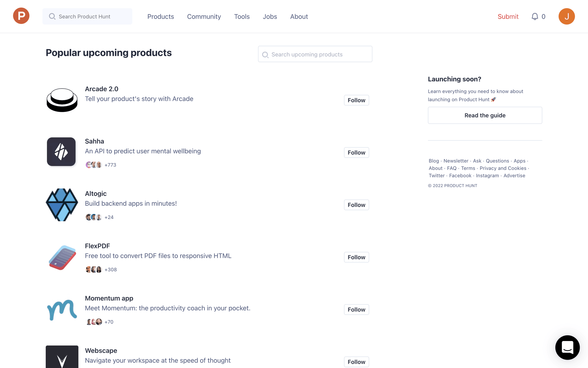Open the Advertise footer link

514,175
